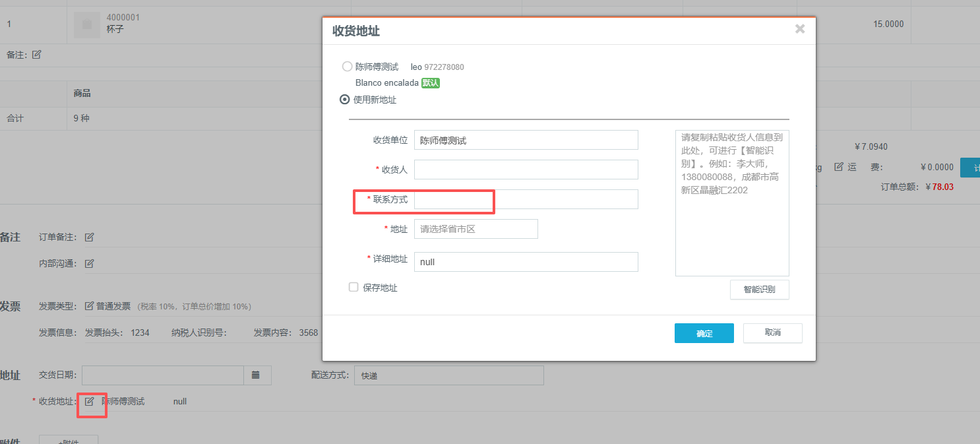Viewport: 980px width, 444px height.
Task: Click the 杯子 product name
Action: coord(115,30)
